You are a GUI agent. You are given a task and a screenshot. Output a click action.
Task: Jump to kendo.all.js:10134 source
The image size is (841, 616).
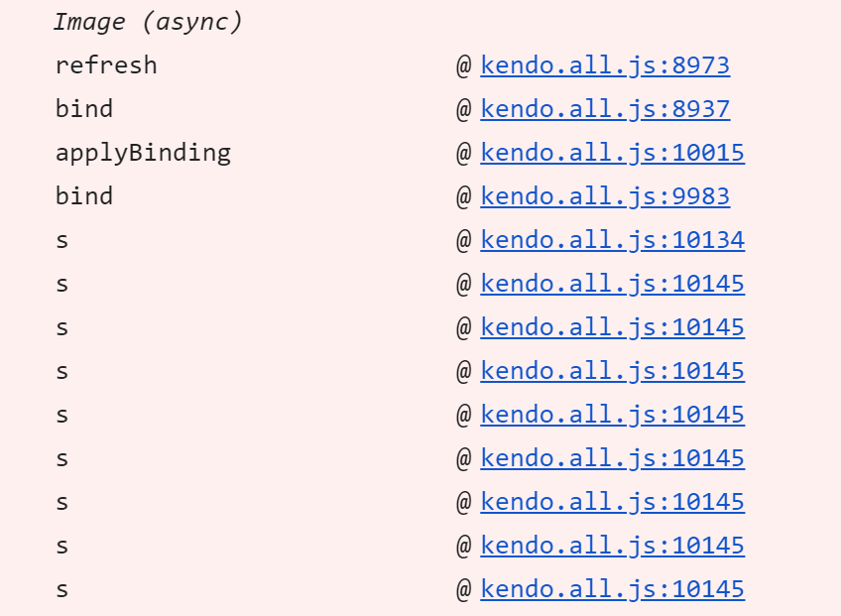pos(612,241)
